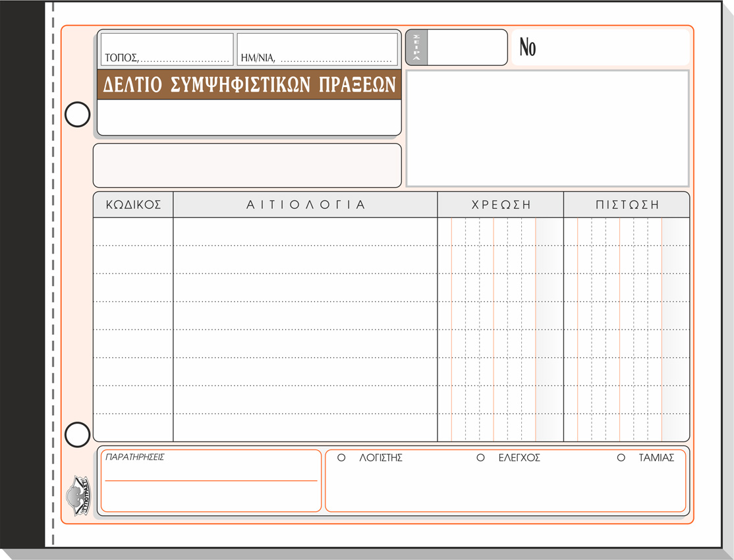Click the ΑΙΤΙΟΛΟΓΙΑ column header
Viewport: 734px width, 560px height.
pos(305,205)
